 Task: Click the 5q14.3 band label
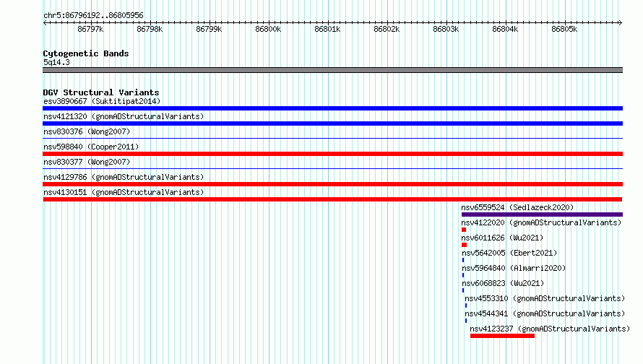pyautogui.click(x=56, y=62)
